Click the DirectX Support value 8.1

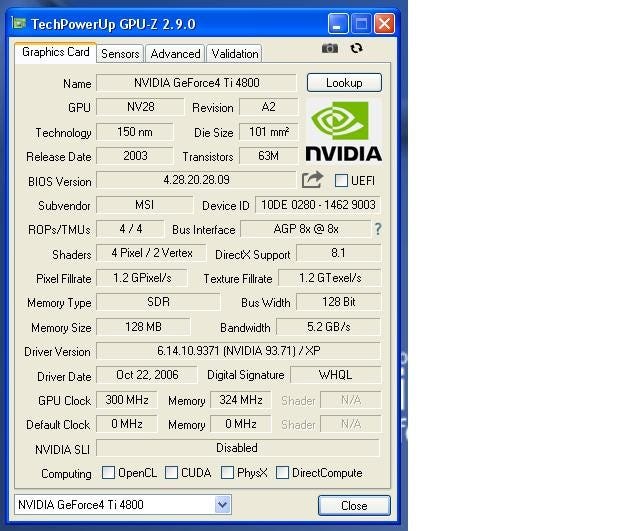(338, 253)
